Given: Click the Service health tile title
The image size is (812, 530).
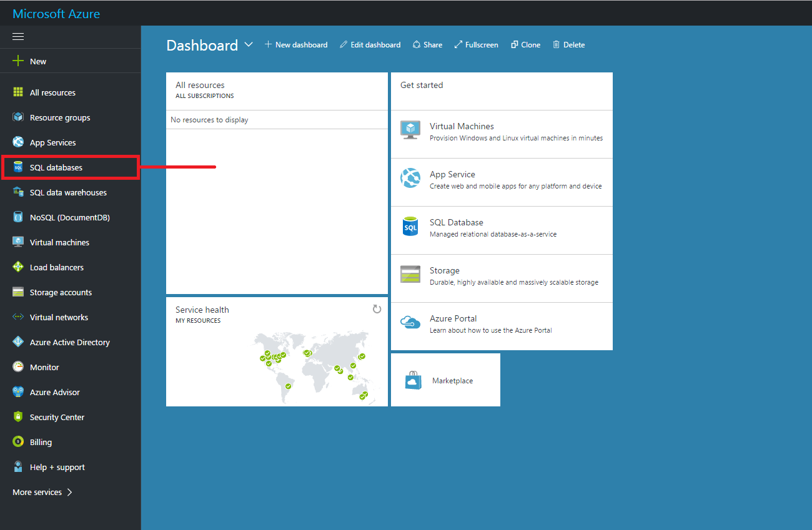Looking at the screenshot, I should point(202,310).
